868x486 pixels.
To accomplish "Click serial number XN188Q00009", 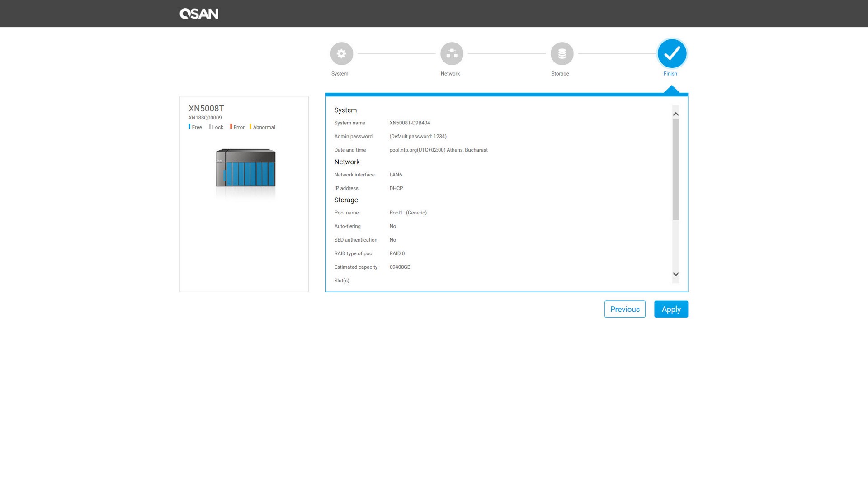I will [x=205, y=118].
